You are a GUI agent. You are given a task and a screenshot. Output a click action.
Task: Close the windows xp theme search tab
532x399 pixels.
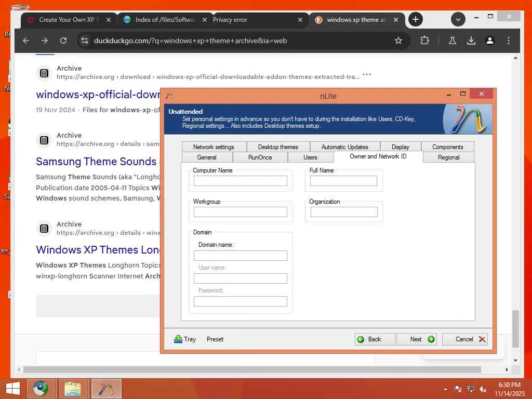(396, 20)
